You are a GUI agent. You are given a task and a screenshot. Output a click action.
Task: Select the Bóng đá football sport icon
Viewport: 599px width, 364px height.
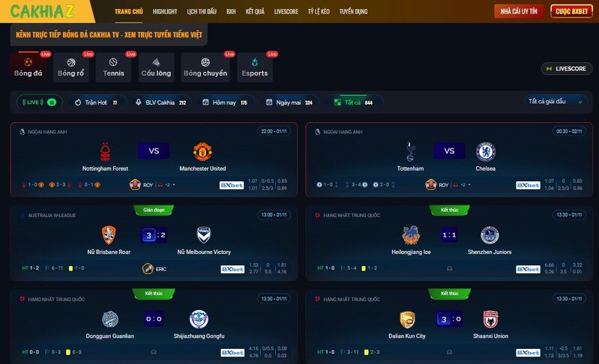pyautogui.click(x=28, y=62)
